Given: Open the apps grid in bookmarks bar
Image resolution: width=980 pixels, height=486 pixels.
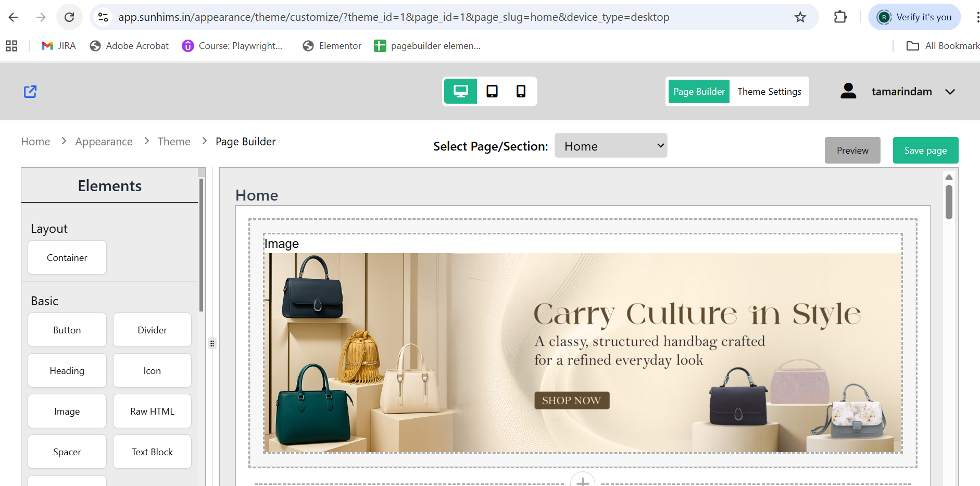Looking at the screenshot, I should (11, 46).
